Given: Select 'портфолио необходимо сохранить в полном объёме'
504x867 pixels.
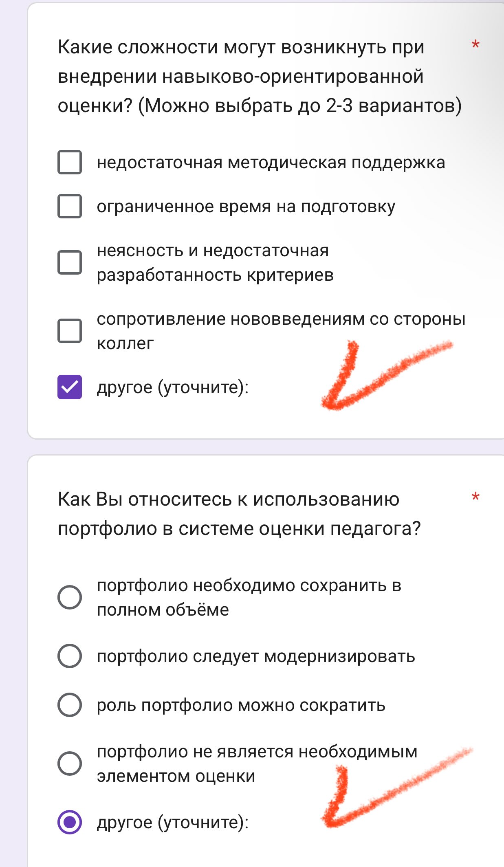Looking at the screenshot, I should [70, 597].
